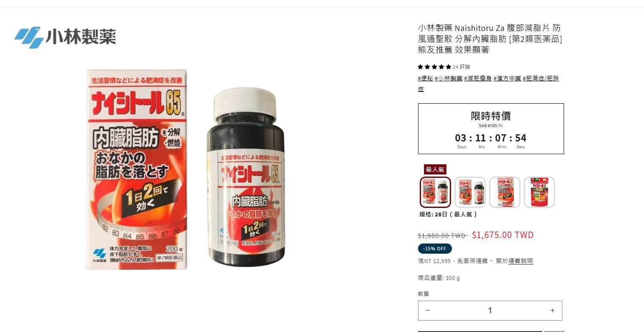Click the 最人氣 badge label

pyautogui.click(x=435, y=169)
